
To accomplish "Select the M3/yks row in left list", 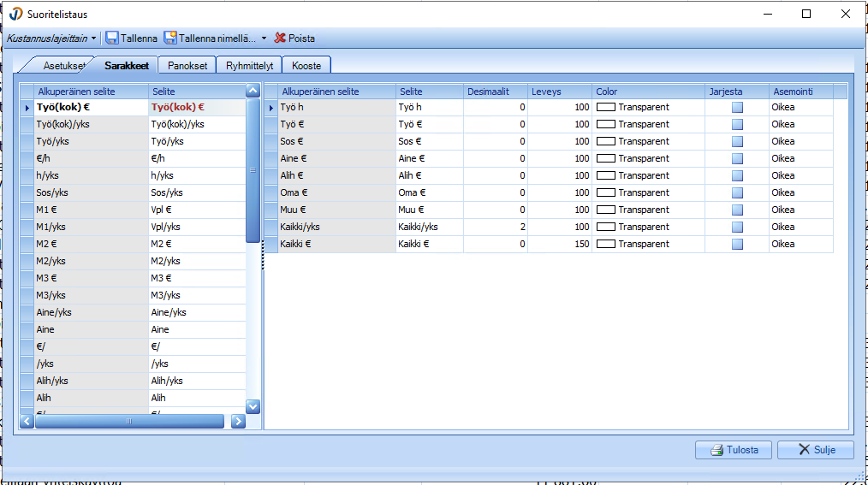I will (133, 295).
